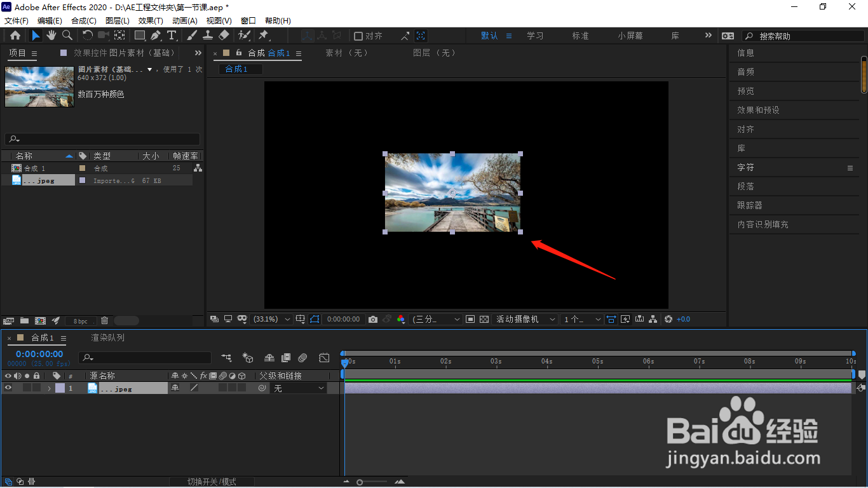Toggle the transparency grid in viewer
This screenshot has height=488, width=868.
coord(484,319)
